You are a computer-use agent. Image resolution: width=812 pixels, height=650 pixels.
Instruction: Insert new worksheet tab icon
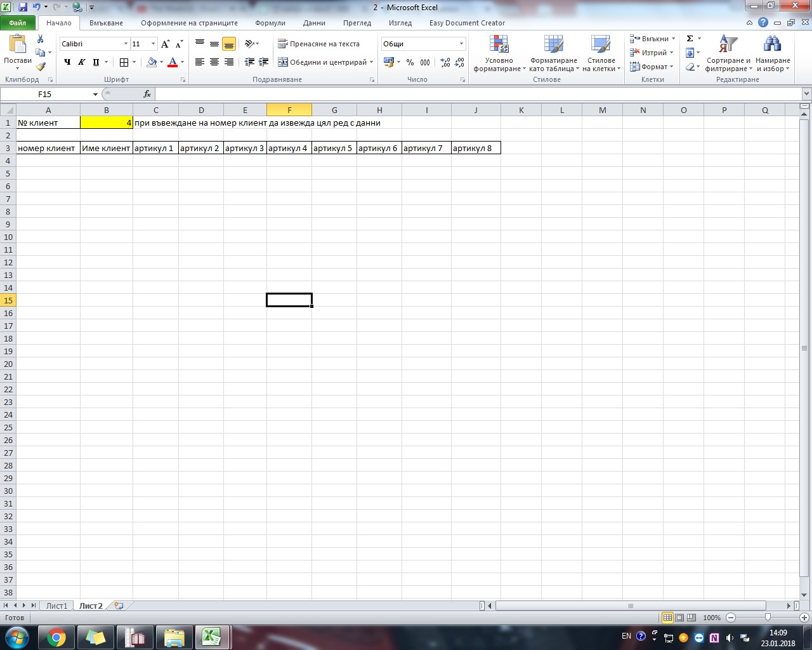119,606
